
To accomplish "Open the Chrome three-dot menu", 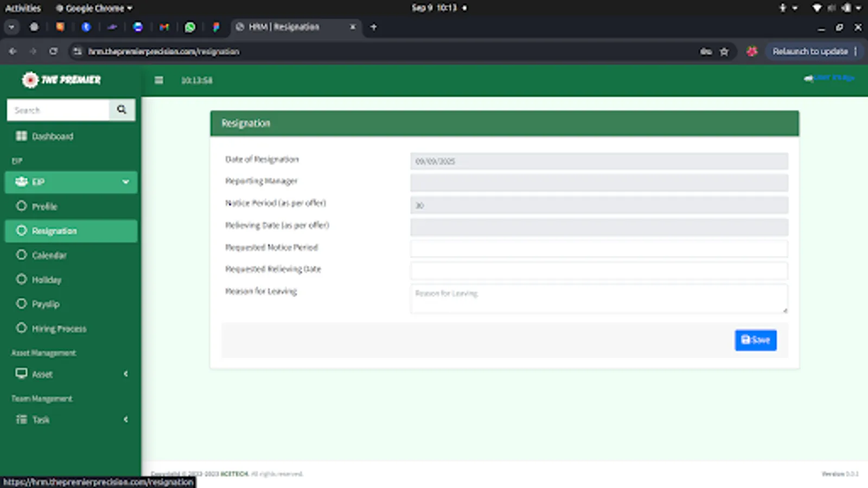I will (856, 51).
